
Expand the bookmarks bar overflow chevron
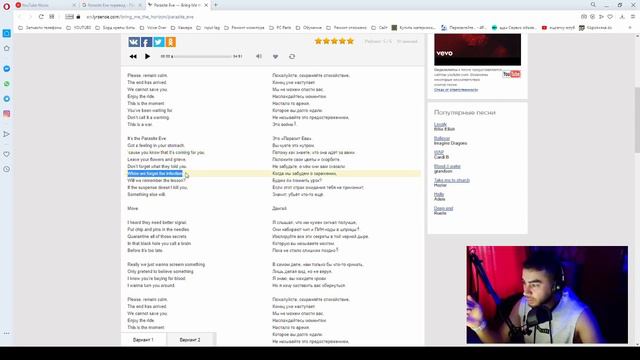(630, 28)
